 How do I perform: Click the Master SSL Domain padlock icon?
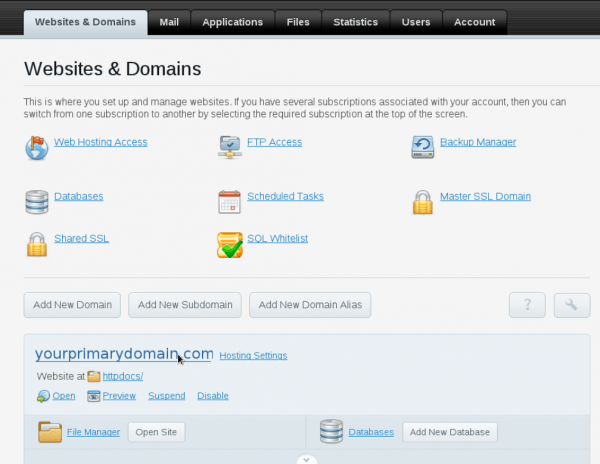pos(423,201)
